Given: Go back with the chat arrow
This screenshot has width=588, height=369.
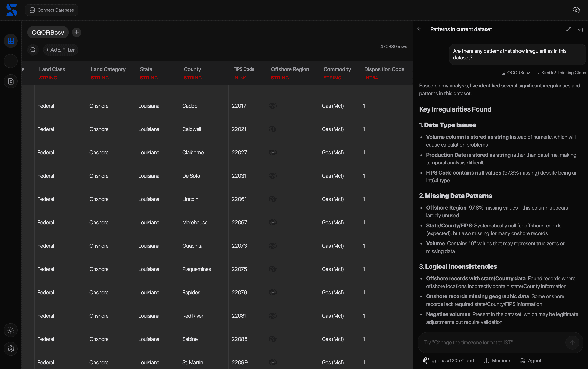Looking at the screenshot, I should (x=419, y=29).
